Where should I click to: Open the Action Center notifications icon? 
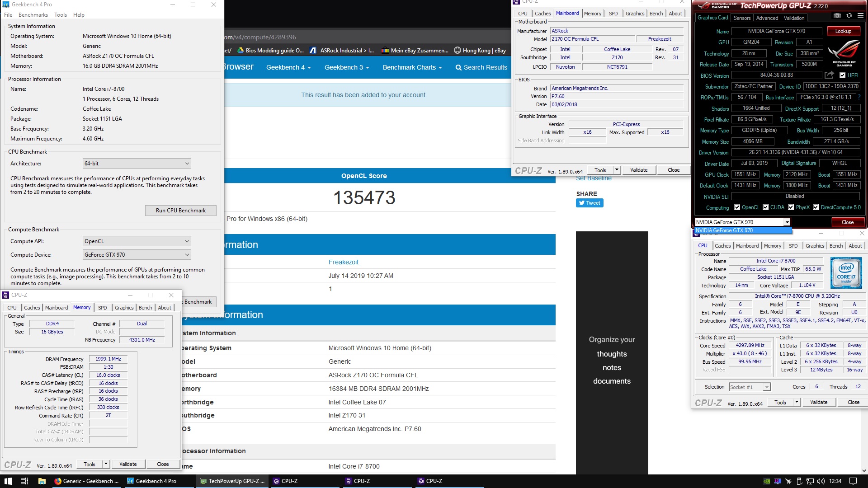(853, 481)
